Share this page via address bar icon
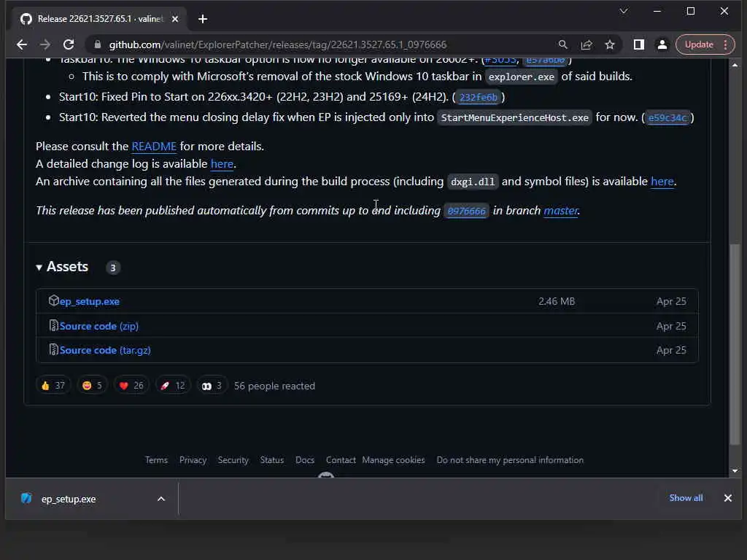The width and height of the screenshot is (747, 560). point(587,44)
